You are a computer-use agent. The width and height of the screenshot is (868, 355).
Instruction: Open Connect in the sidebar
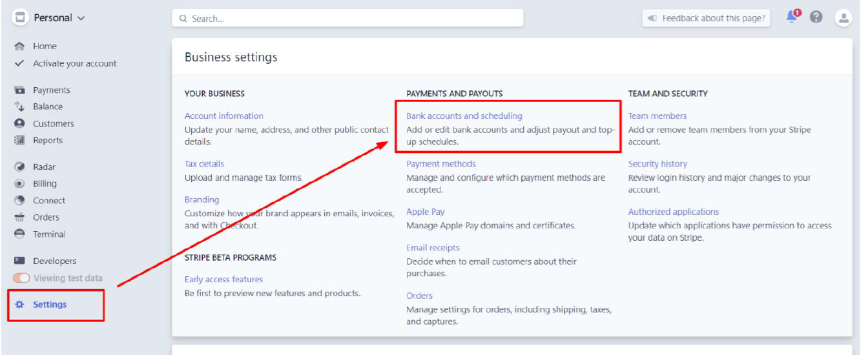[x=49, y=201]
